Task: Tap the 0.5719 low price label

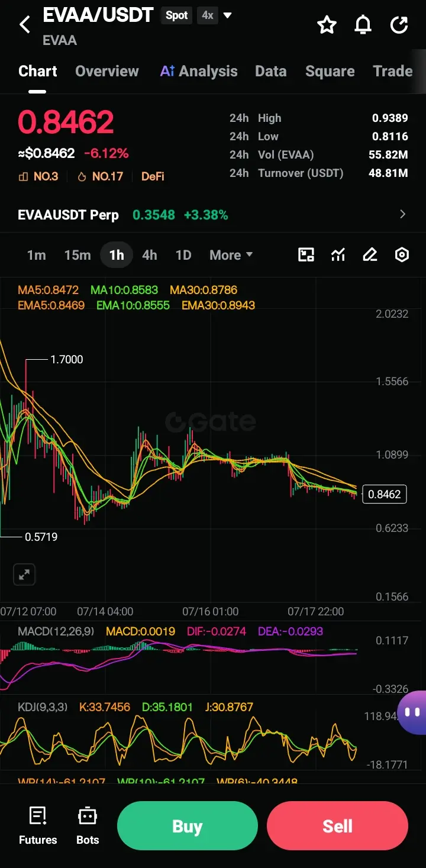Action: [41, 537]
